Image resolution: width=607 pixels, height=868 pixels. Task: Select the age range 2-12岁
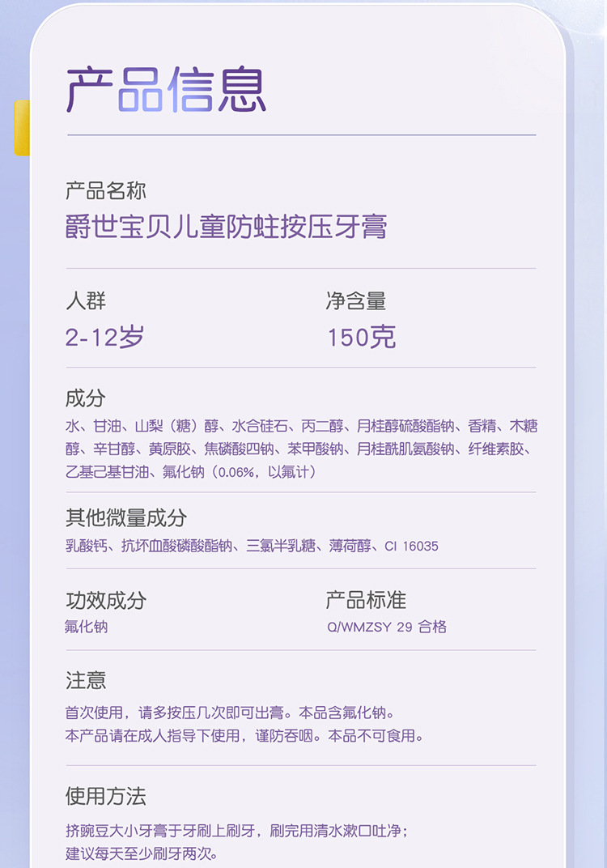click(x=104, y=337)
